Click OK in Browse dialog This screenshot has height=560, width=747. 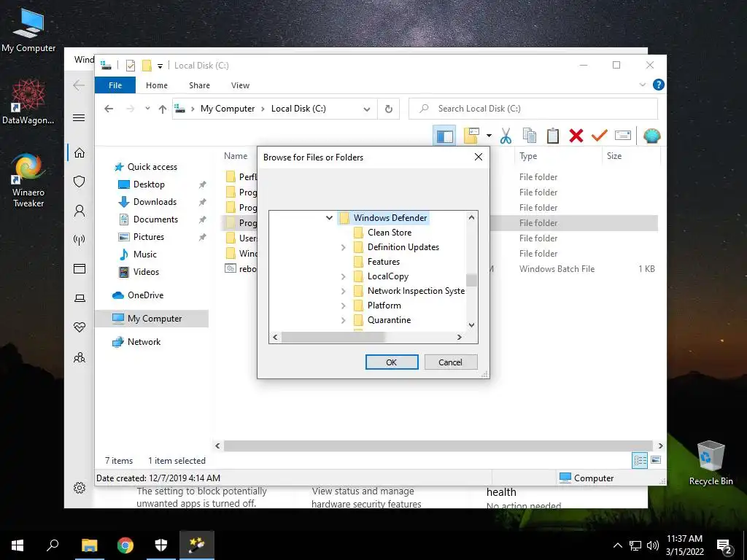click(392, 362)
